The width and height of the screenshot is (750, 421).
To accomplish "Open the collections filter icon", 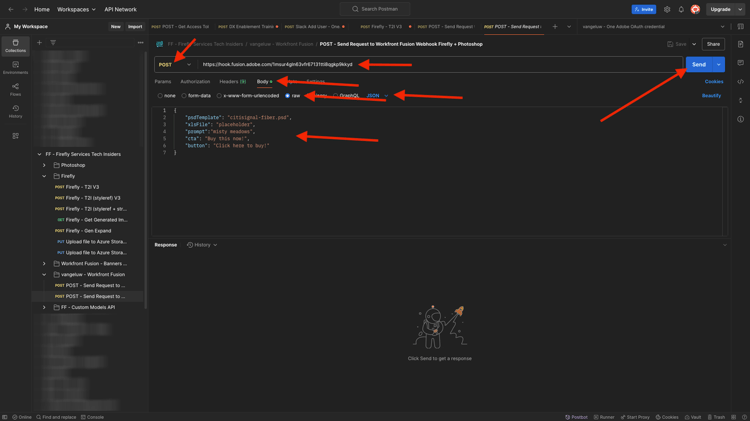I will coord(53,43).
